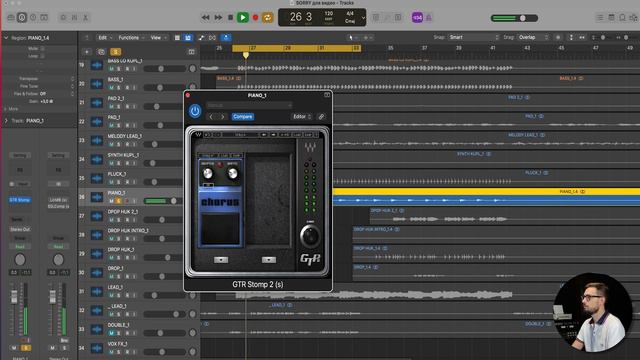
Task: Open the Browsers icon at far right
Action: (633, 18)
